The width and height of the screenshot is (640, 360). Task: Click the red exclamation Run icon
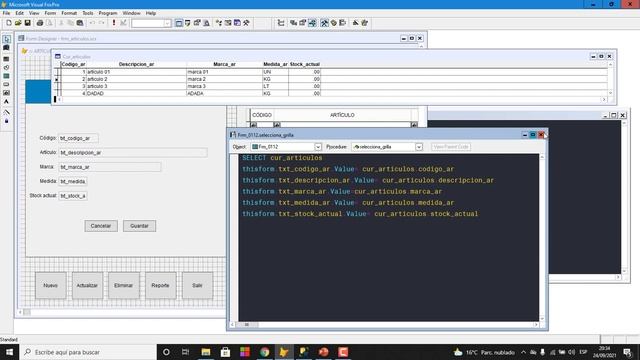click(114, 23)
